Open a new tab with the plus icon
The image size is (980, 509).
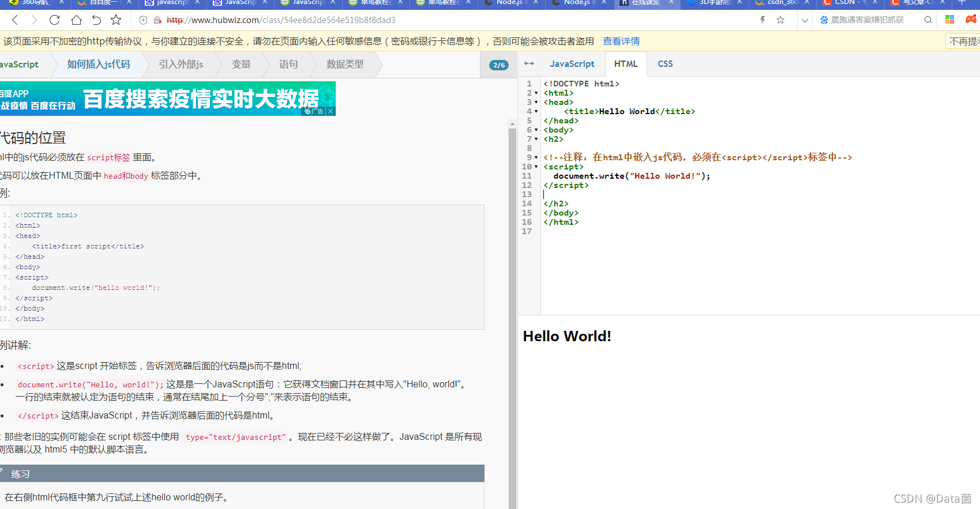coord(962,2)
